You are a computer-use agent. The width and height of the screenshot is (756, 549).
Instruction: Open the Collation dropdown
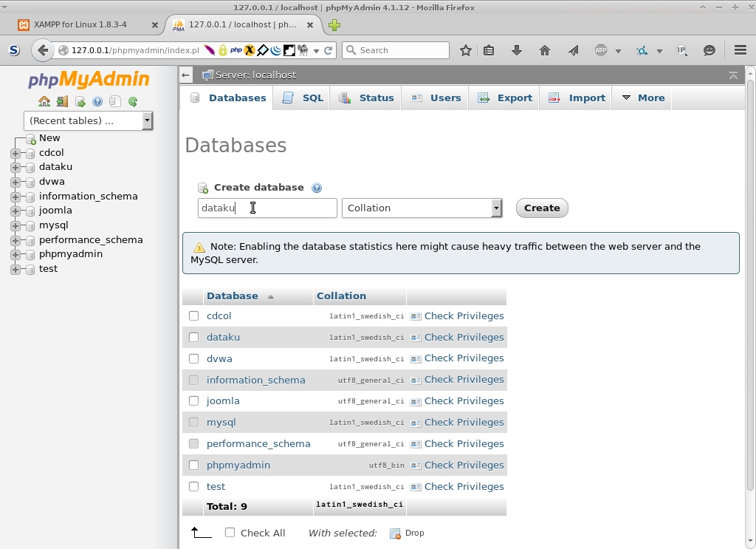click(422, 208)
